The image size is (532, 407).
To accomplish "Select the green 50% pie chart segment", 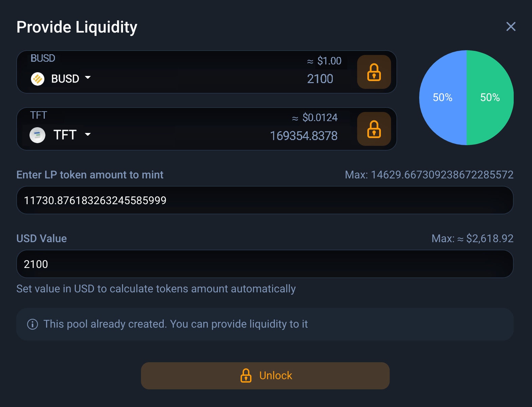I will (x=490, y=98).
